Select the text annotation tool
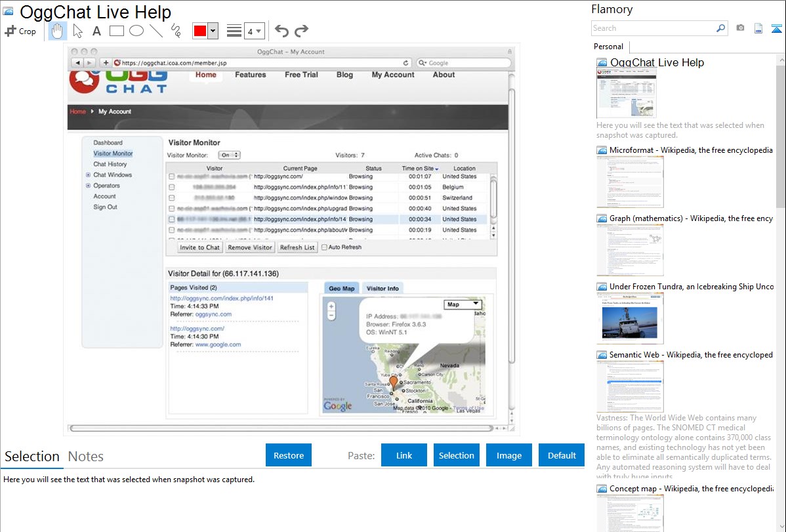 point(96,31)
